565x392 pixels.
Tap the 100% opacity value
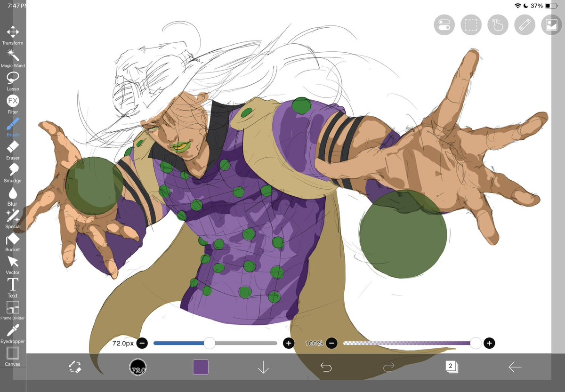pos(314,344)
